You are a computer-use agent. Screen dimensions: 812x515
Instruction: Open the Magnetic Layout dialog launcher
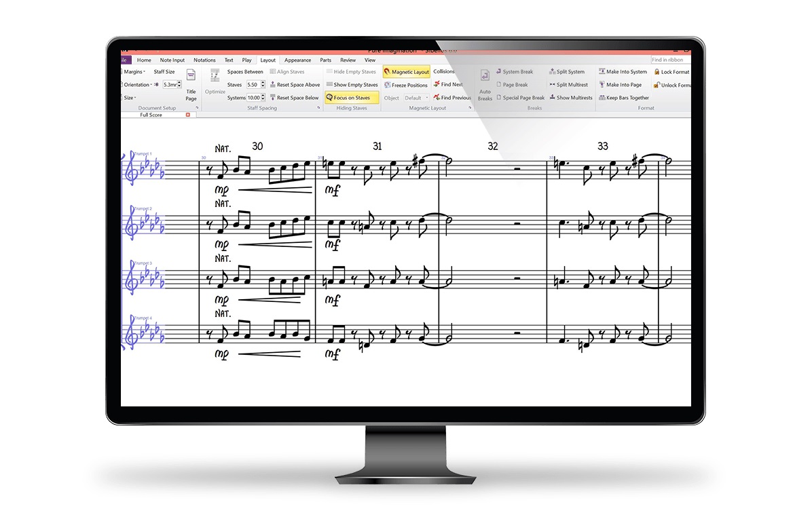click(x=470, y=108)
